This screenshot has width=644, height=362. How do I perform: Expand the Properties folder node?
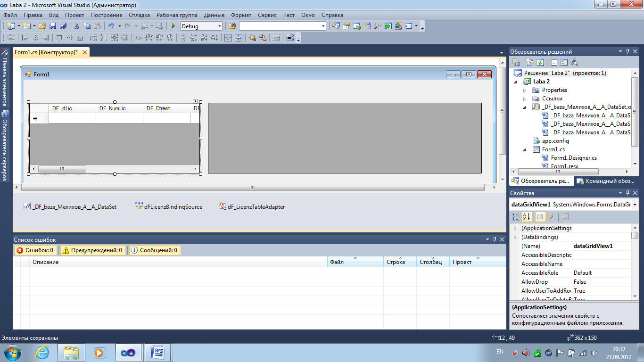pos(524,90)
